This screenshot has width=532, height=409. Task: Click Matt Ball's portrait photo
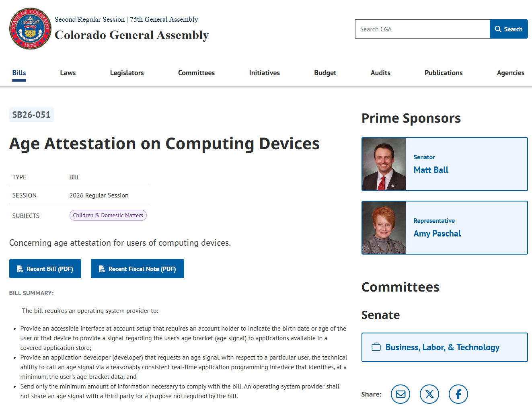coord(384,164)
